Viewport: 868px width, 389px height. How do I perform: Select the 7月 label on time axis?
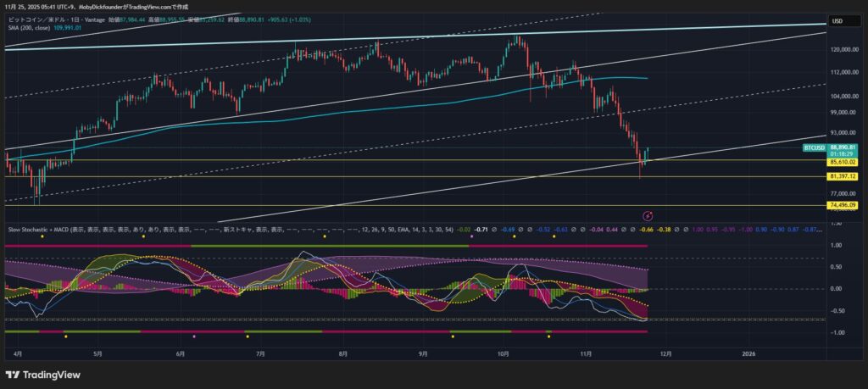pyautogui.click(x=260, y=352)
